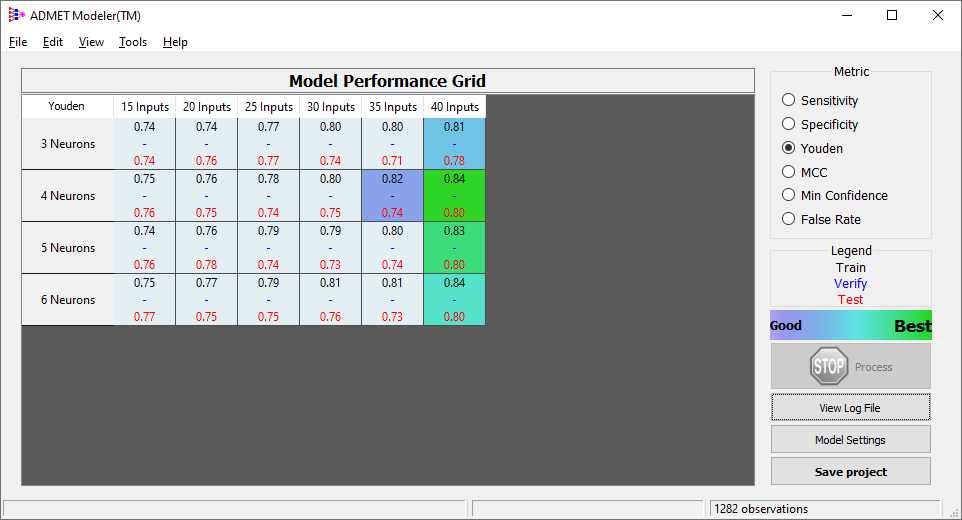Choose the MCC metric option

coord(788,172)
